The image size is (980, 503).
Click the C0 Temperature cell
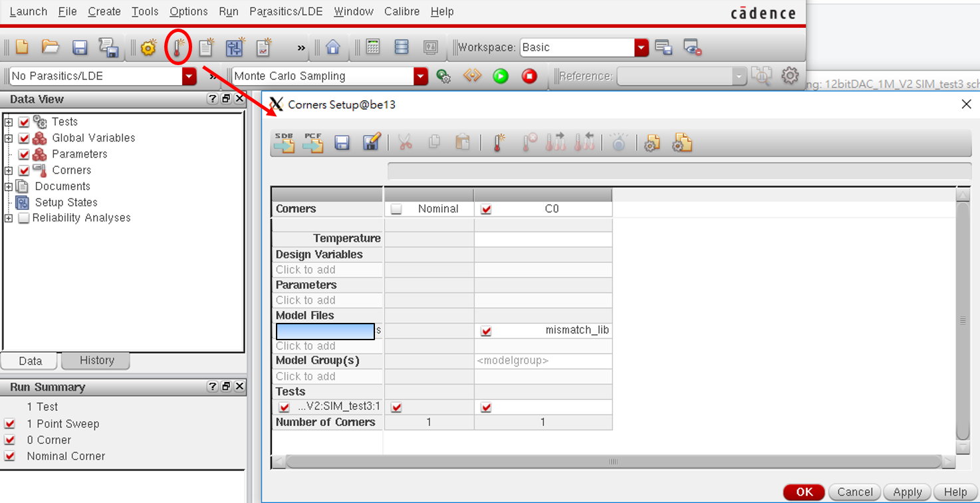(x=543, y=239)
